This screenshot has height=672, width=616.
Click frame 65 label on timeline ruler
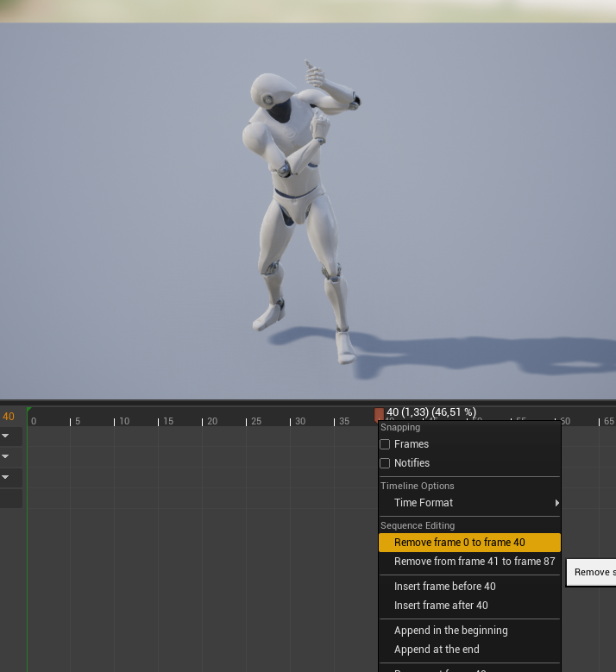click(x=609, y=421)
